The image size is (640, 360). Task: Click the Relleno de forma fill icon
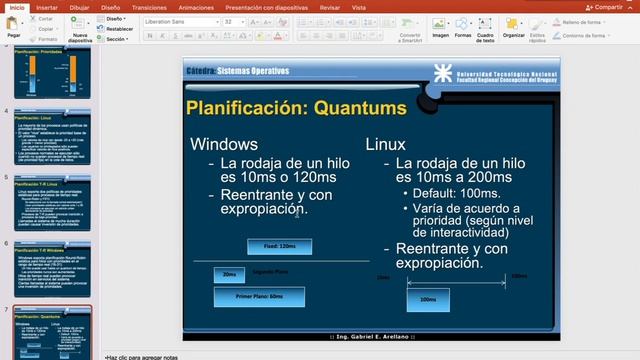click(557, 22)
